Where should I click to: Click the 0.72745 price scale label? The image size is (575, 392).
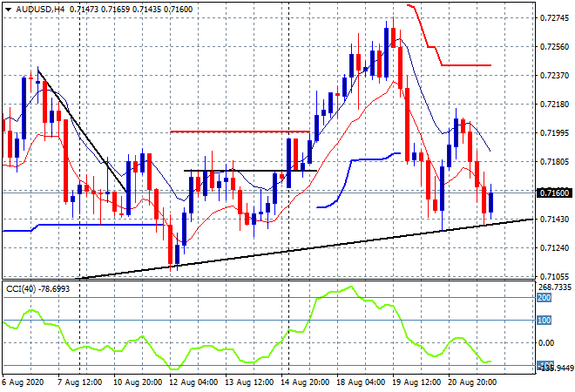point(554,17)
